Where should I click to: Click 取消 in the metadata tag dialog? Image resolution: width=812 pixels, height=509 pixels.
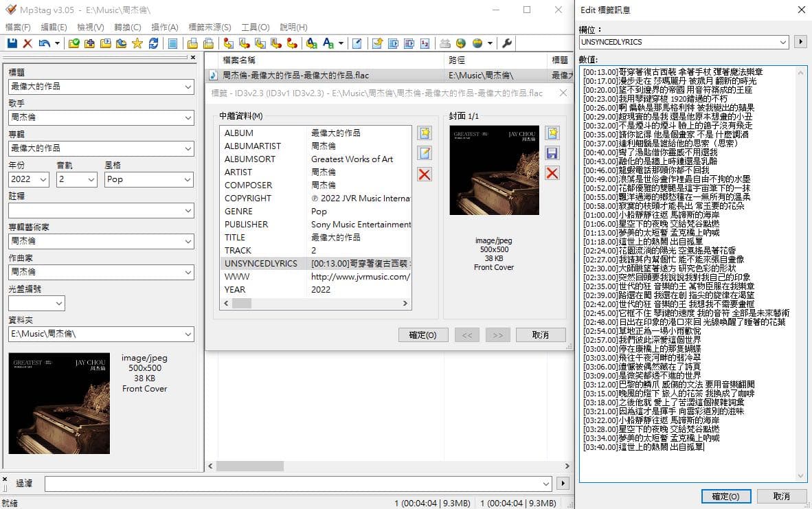pos(541,335)
